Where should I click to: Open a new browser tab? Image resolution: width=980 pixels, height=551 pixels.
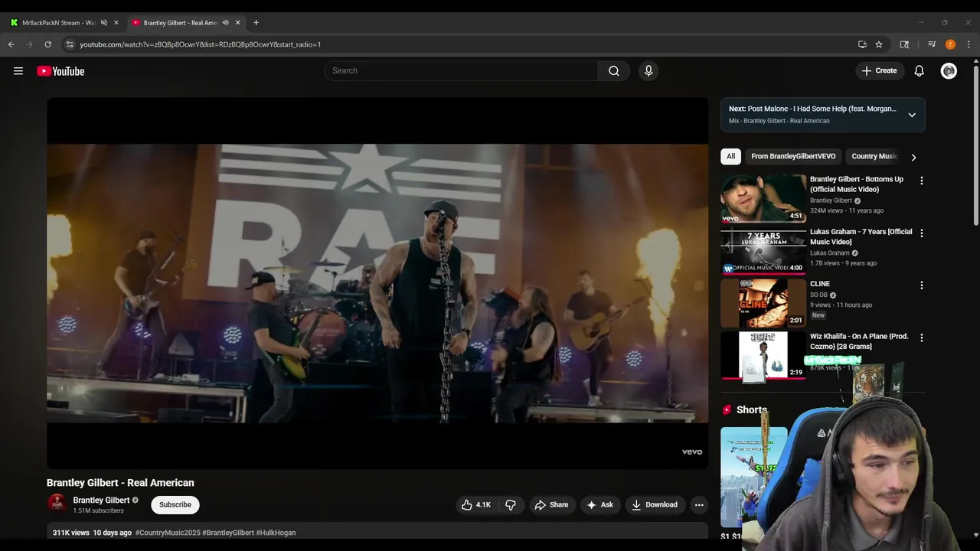pyautogui.click(x=256, y=22)
